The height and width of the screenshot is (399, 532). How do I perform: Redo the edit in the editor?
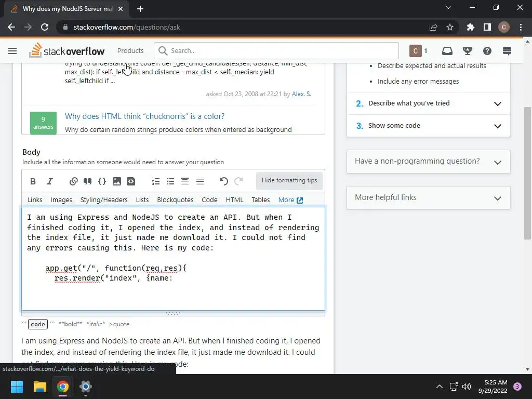pyautogui.click(x=238, y=181)
